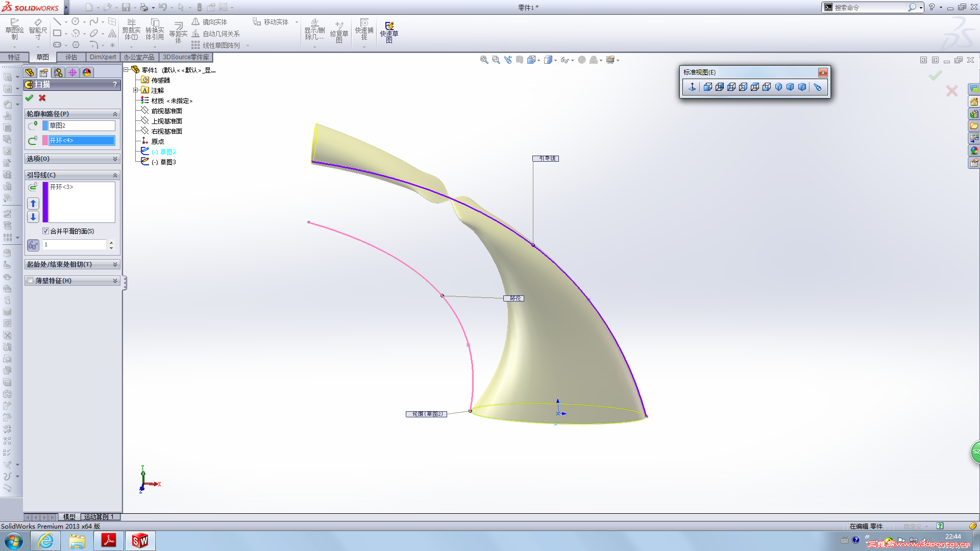Toggle 合并平滑的面 checkbox
Image resolution: width=980 pixels, height=551 pixels.
click(x=46, y=231)
